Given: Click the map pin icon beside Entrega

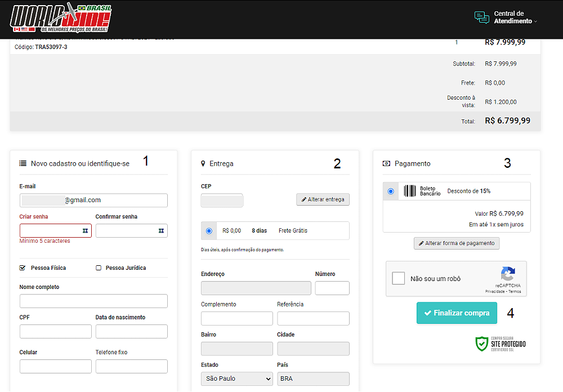Looking at the screenshot, I should [x=203, y=164].
